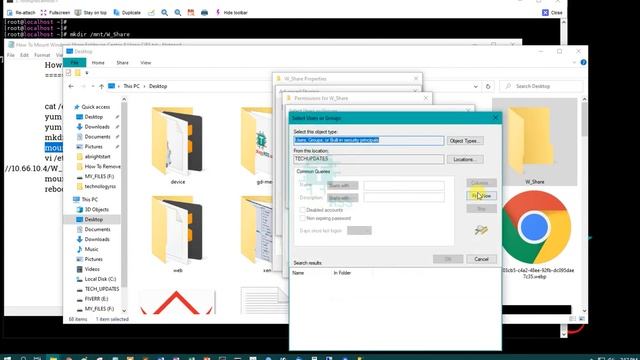The image size is (640, 360).
Task: Click Hide toolbar in the terminal window
Action: 231,13
